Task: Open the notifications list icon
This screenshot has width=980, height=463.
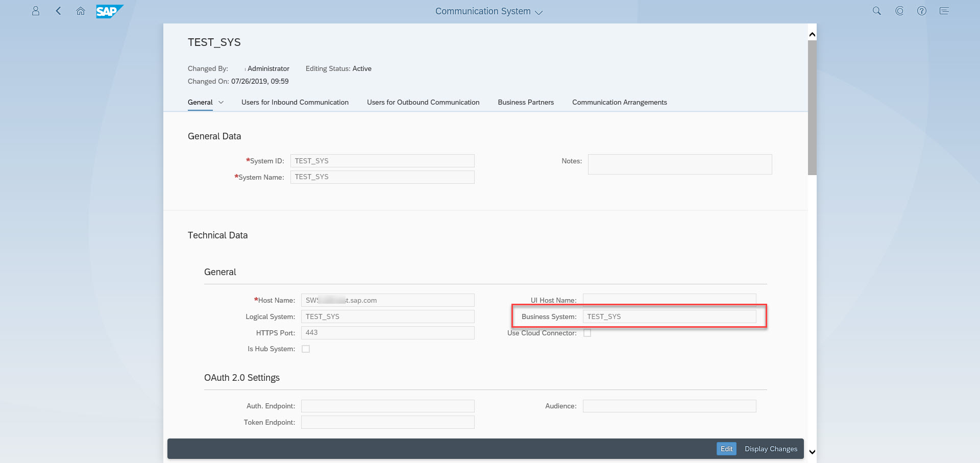Action: point(944,11)
